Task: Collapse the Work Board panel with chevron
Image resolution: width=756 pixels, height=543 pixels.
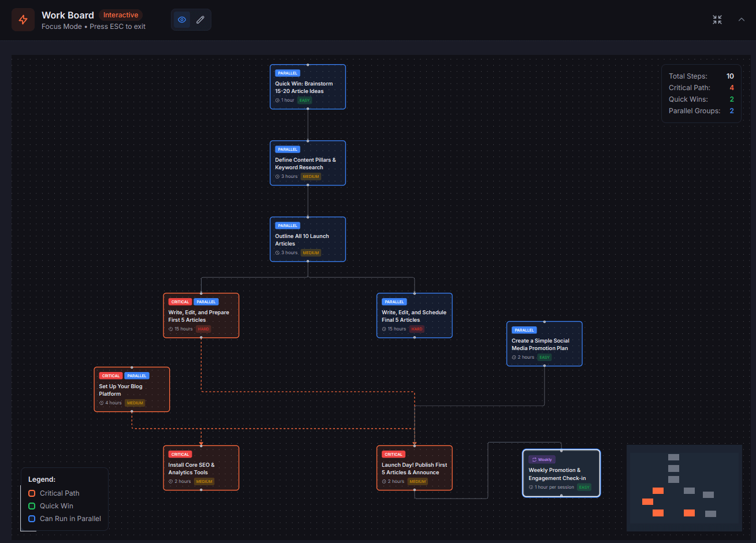Action: 742,20
